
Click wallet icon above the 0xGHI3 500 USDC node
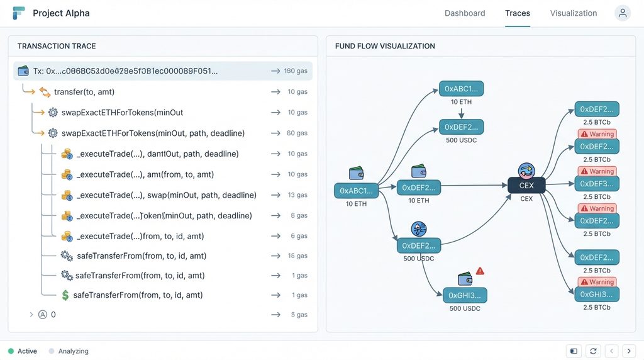click(465, 279)
